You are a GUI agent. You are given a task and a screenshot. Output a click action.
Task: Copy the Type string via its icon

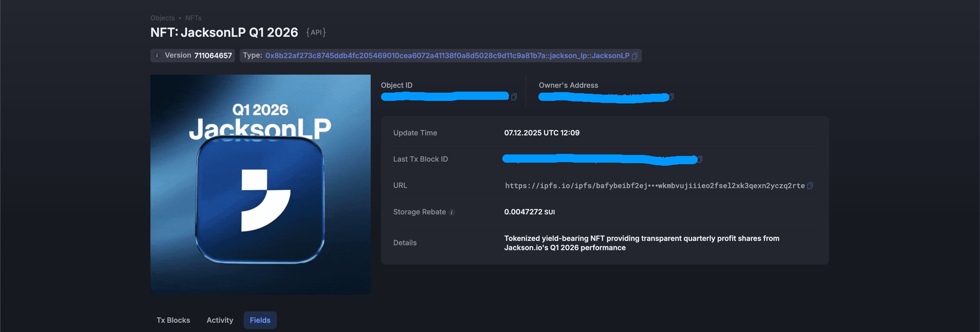[x=634, y=56]
